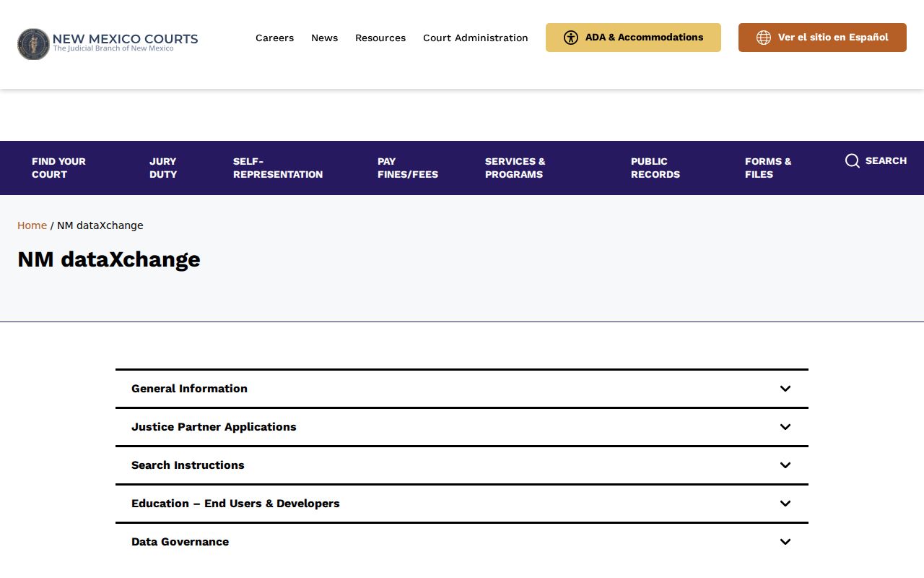Open the Find Your Court menu
The width and height of the screenshot is (924, 578).
[x=58, y=168]
